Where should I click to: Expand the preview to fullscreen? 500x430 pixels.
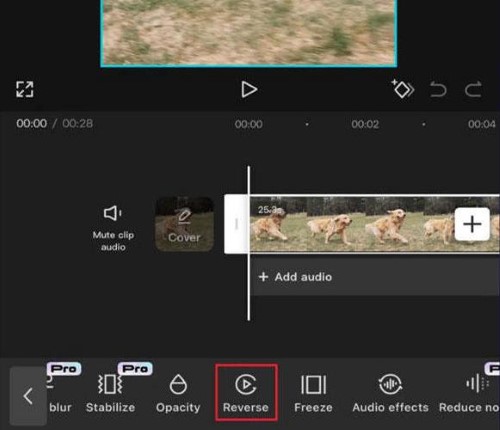click(x=25, y=89)
